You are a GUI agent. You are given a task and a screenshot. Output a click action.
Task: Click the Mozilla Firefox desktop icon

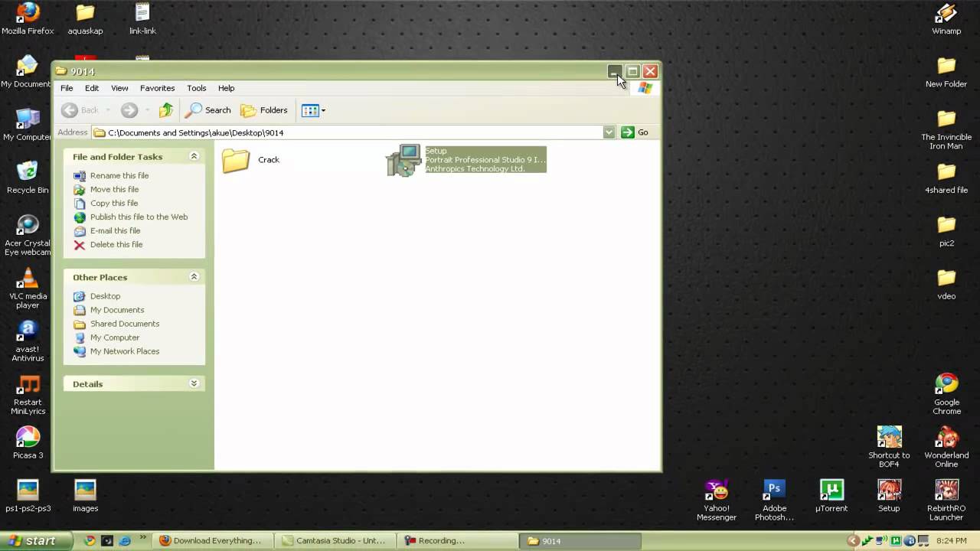click(28, 19)
